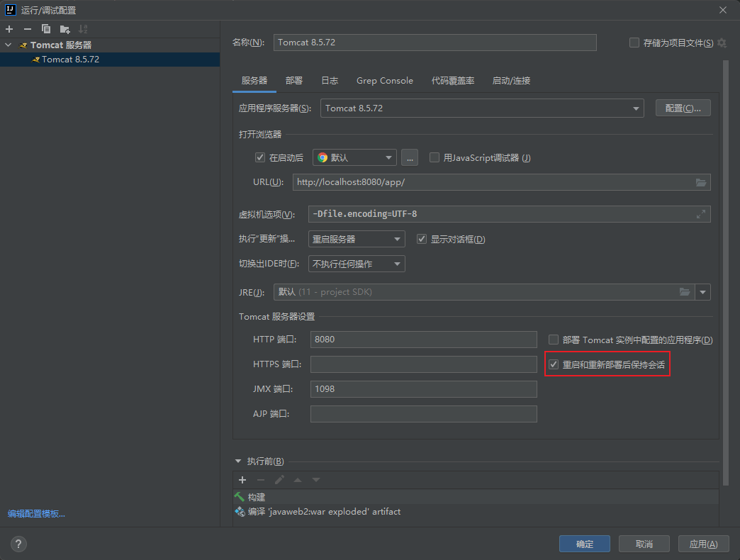The height and width of the screenshot is (560, 740).
Task: Move before-launch task up
Action: [x=297, y=480]
